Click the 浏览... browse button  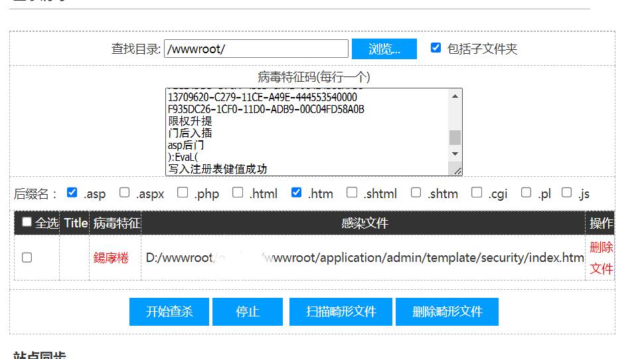pyautogui.click(x=384, y=49)
